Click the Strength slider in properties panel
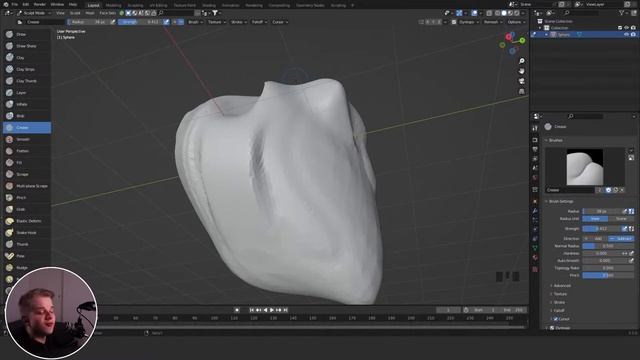Viewport: 640px width, 360px height. tap(602, 229)
